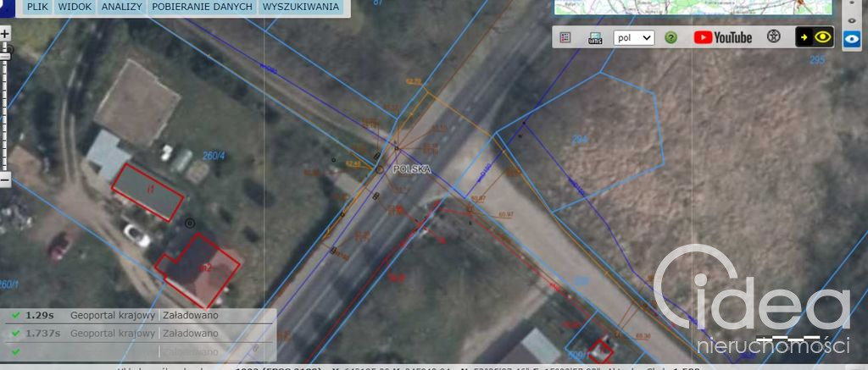Open the map legend icon
This screenshot has width=868, height=370.
tap(565, 37)
